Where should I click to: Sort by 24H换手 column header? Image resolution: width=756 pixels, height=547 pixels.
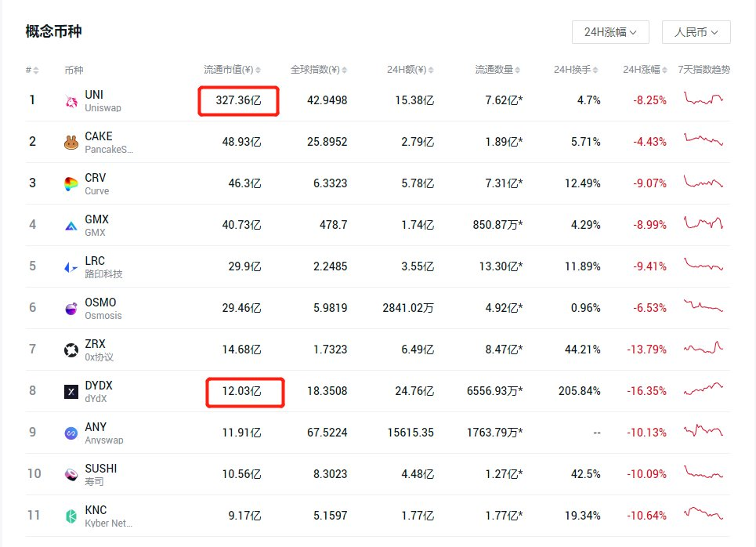click(576, 70)
